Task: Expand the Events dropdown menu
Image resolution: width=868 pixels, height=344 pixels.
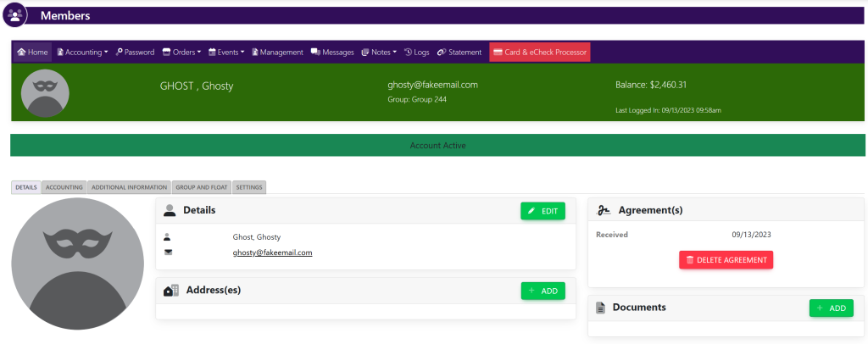Action: [226, 53]
